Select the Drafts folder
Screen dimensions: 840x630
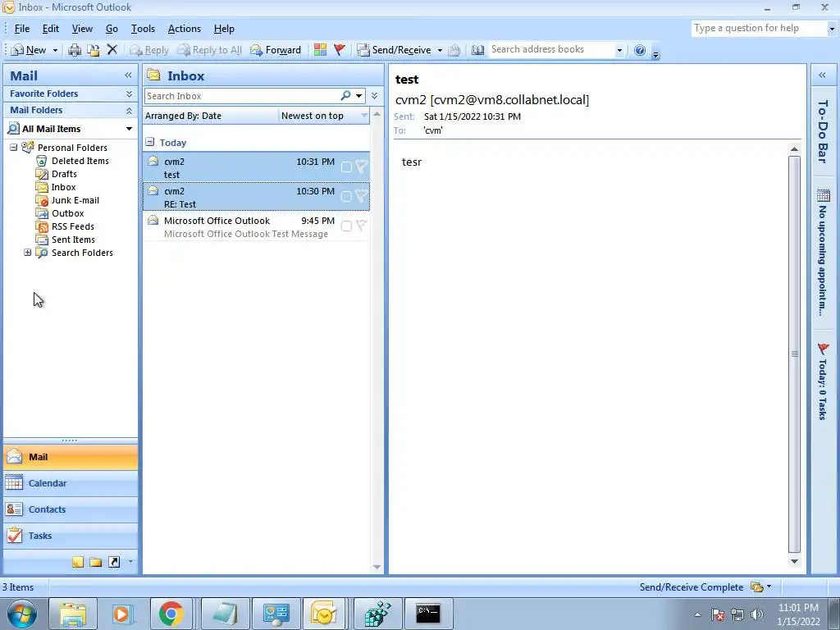click(x=57, y=174)
